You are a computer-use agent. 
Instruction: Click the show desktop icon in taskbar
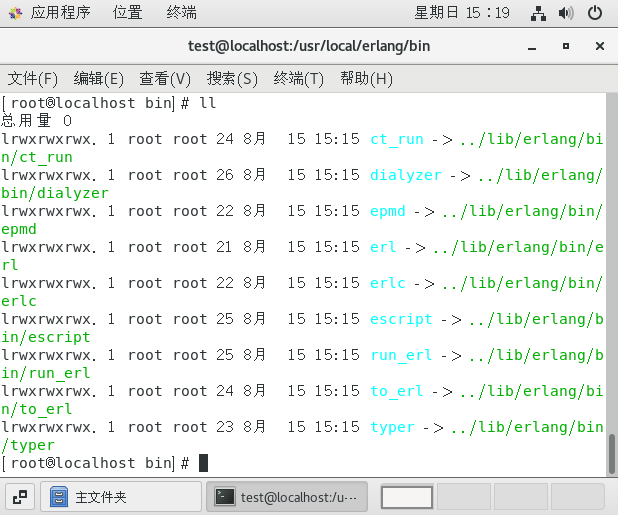click(x=20, y=497)
